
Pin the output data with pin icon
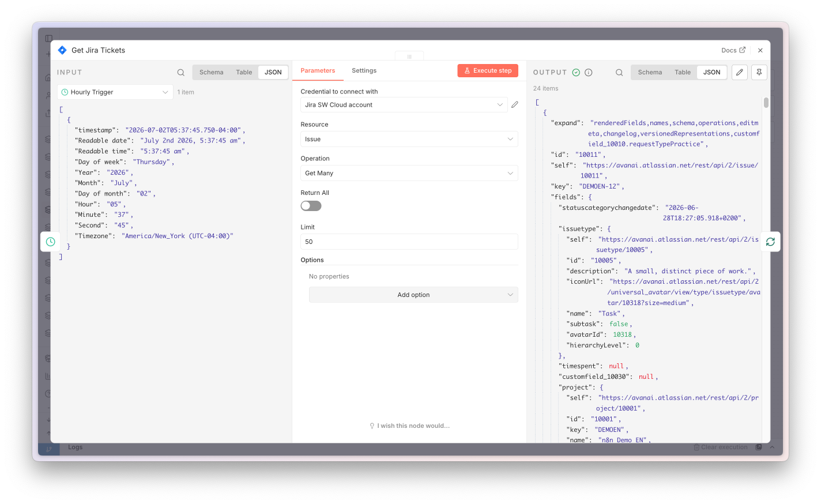coord(759,72)
